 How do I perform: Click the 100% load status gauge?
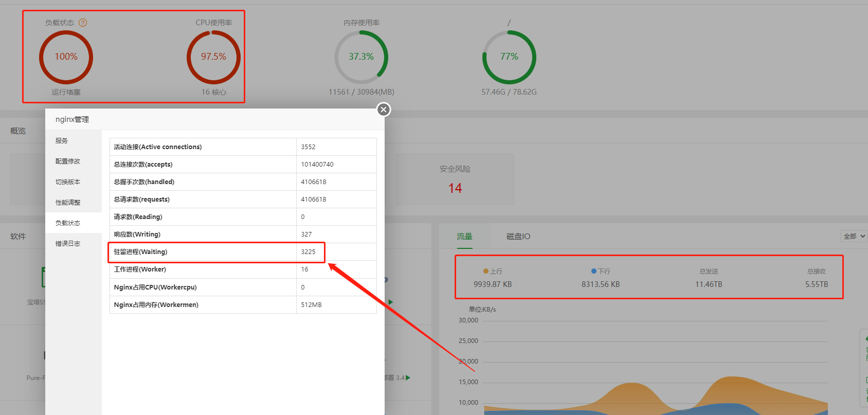(66, 57)
